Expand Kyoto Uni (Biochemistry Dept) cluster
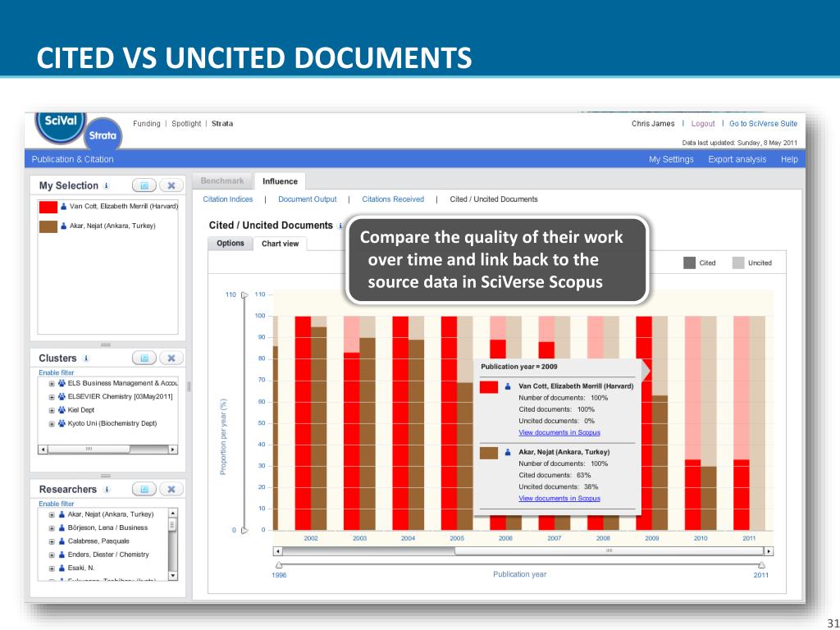Viewport: 840px width, 630px height. [52, 424]
